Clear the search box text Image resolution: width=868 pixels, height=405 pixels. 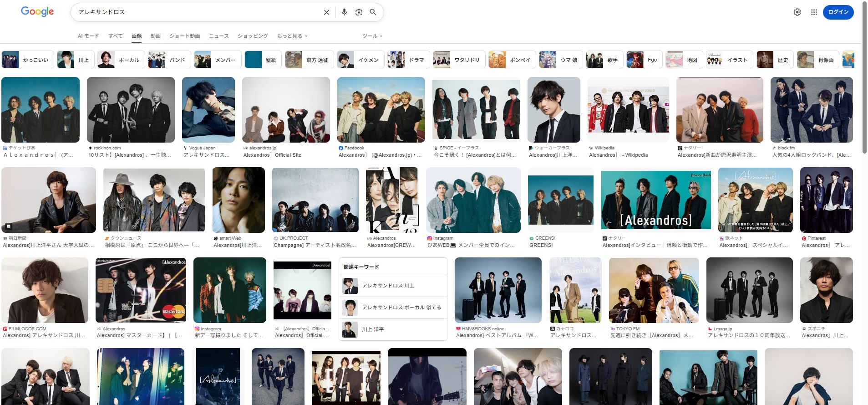pos(326,12)
